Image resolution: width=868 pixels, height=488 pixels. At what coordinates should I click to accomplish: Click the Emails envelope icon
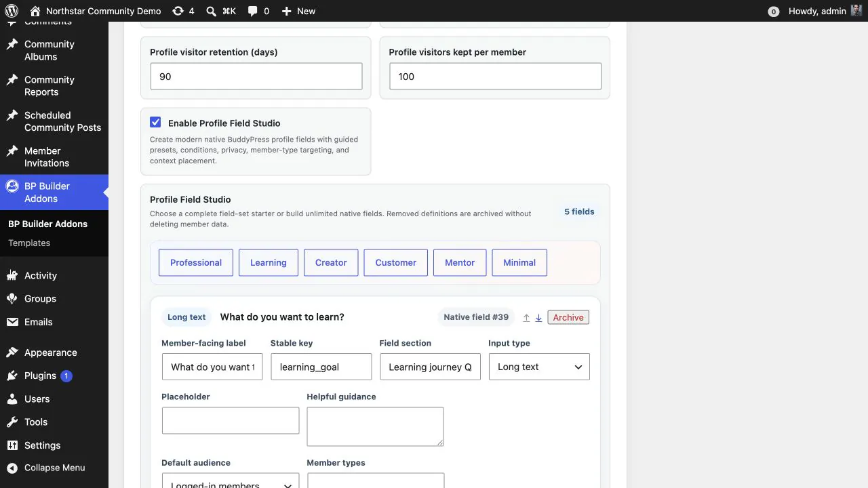tap(12, 322)
